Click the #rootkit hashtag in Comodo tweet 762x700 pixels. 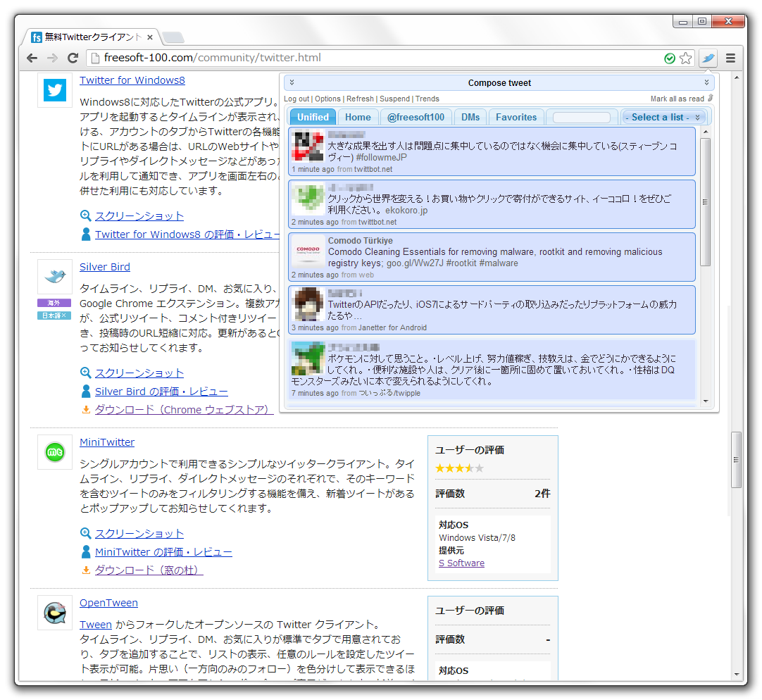461,263
